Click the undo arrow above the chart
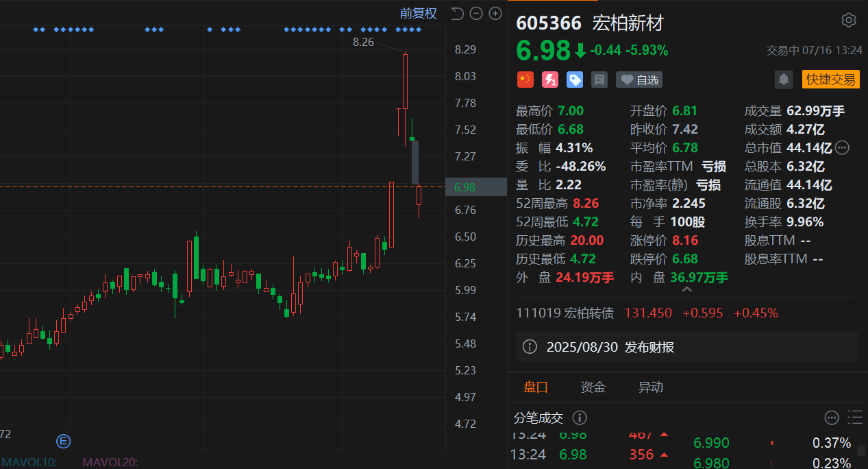Viewport: 868px width, 469px height. 456,13
